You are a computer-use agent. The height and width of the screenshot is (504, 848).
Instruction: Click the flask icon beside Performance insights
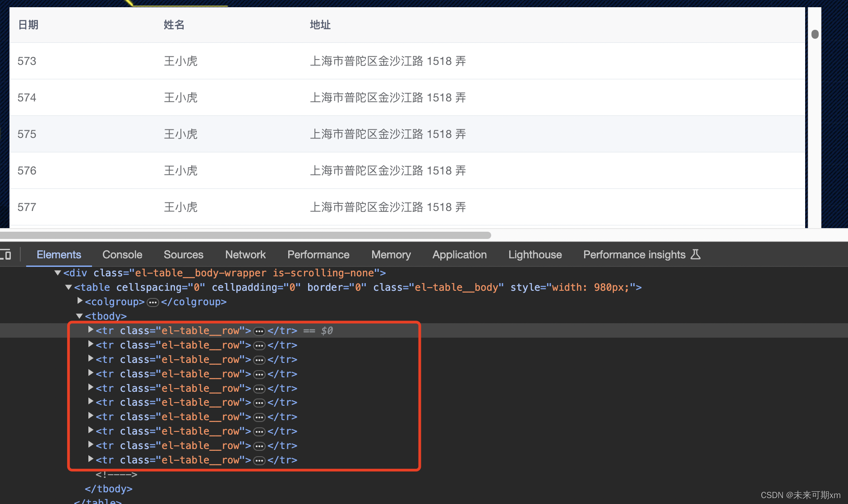tap(696, 255)
